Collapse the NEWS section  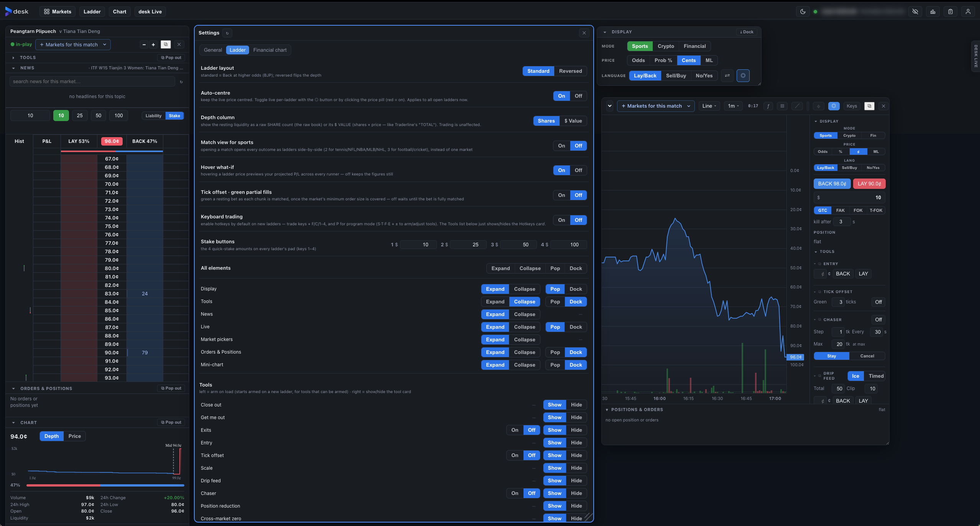[13, 68]
